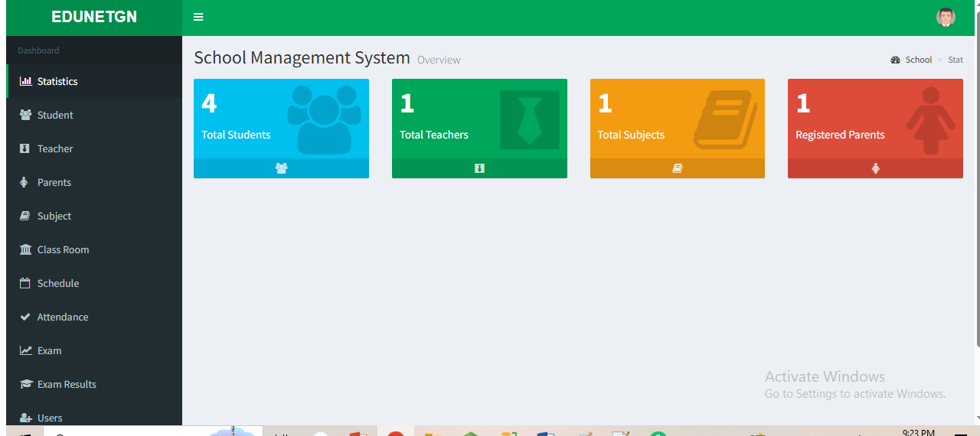Click the Student group icon in sidebar

click(25, 115)
